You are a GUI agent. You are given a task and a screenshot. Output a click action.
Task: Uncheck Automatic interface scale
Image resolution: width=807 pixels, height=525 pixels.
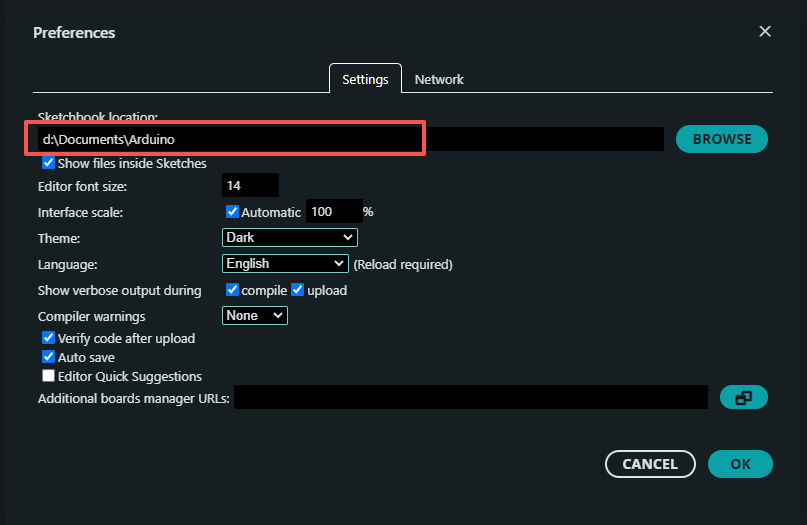tap(232, 212)
